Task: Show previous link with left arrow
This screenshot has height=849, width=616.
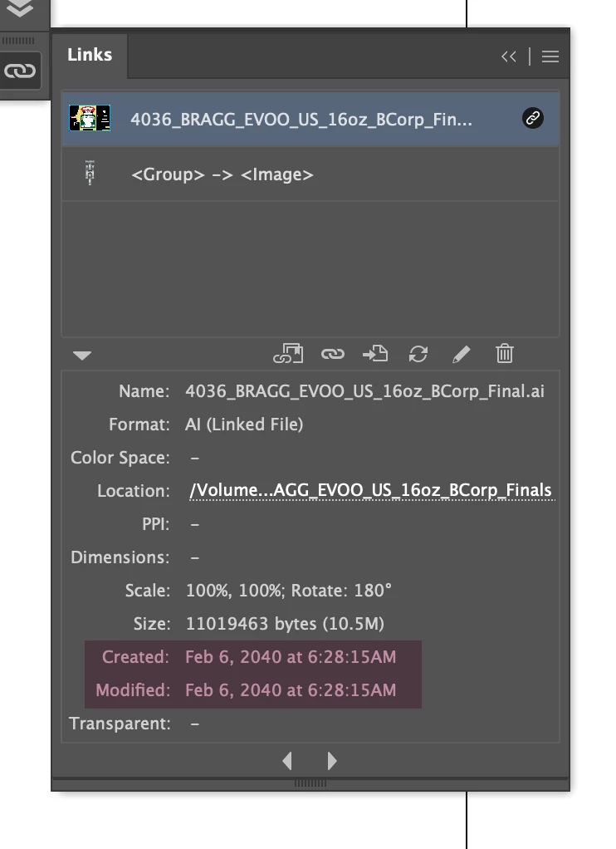Action: pyautogui.click(x=287, y=761)
